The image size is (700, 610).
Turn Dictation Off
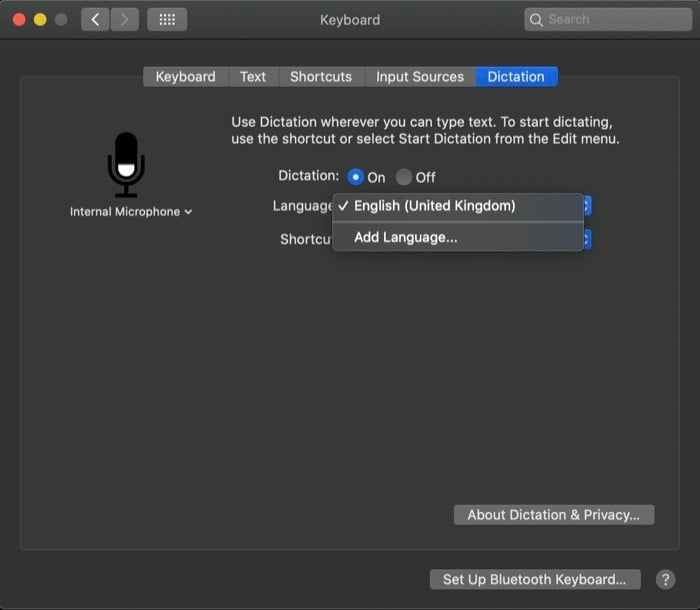tap(404, 177)
